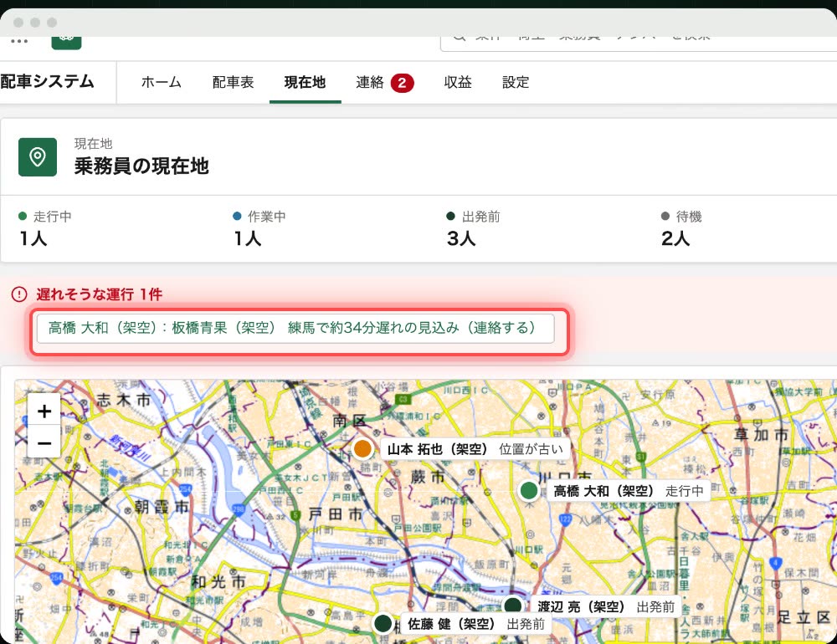Screen dimensions: 837x644
Task: Click the 山本 拓也 位置が古い label
Action: [475, 449]
